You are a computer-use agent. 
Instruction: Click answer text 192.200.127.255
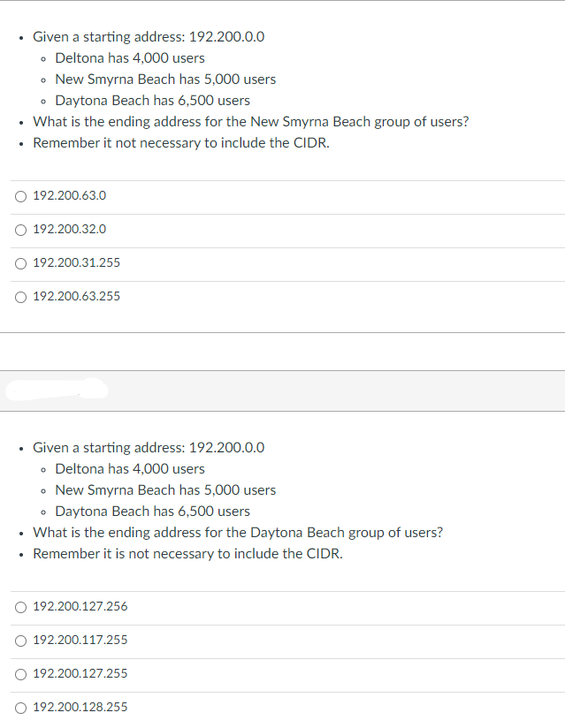pyautogui.click(x=80, y=672)
